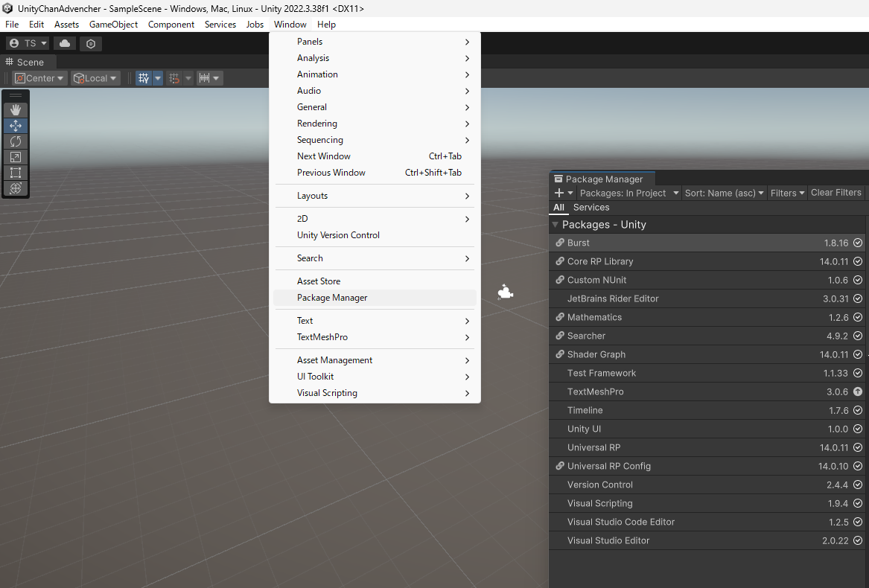
Task: Select the Hand view tool
Action: coord(16,109)
